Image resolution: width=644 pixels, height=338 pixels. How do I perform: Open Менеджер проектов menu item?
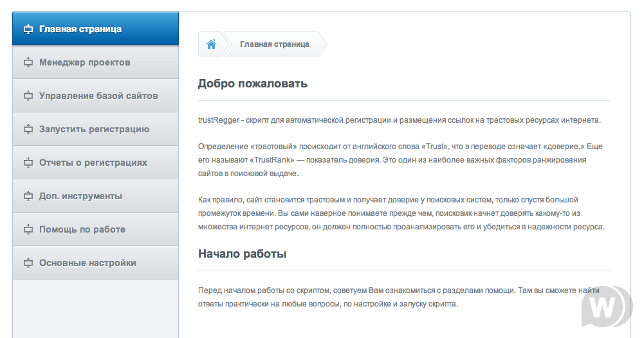(x=95, y=62)
